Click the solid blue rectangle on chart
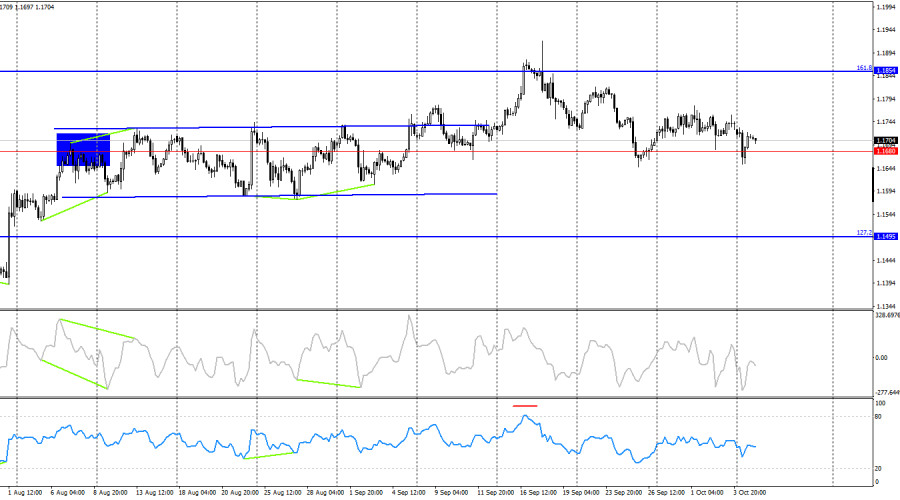This screenshot has height=500, width=900. (82, 148)
